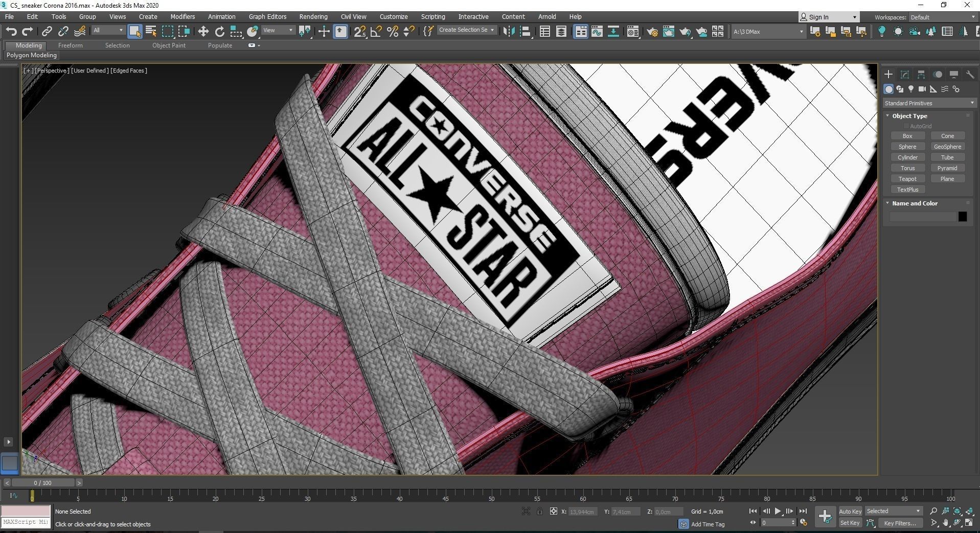Click the Undo arrow icon

point(11,32)
